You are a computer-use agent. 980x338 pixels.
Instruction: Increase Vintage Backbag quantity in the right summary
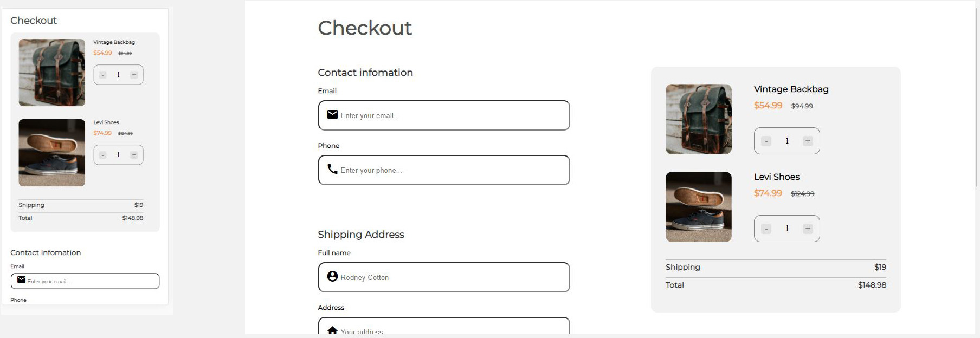pyautogui.click(x=808, y=141)
